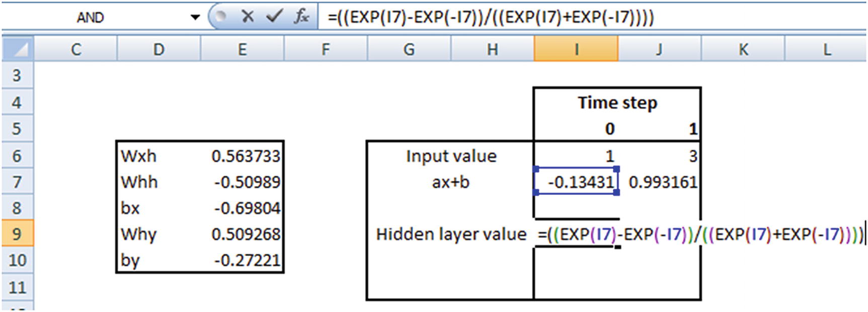Screen dimensions: 868x312
Task: Select column D header
Action: [x=159, y=49]
